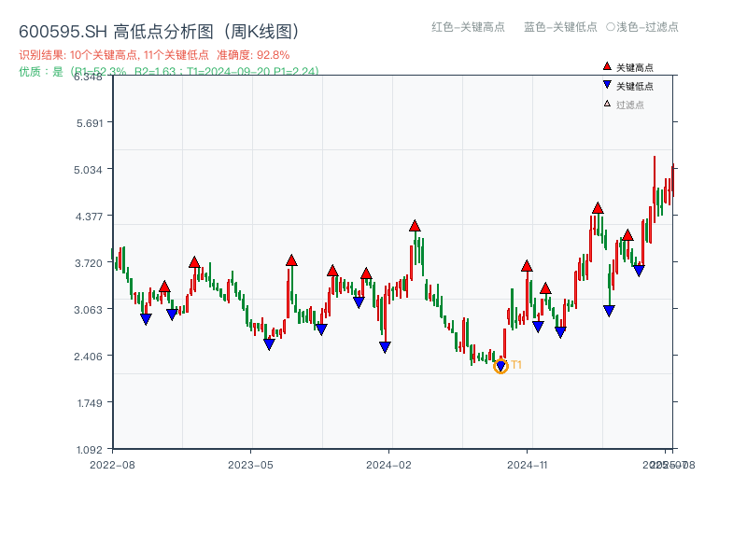747x560 pixels.
Task: Toggle the greyed 过滤点 legend entry
Action: pyautogui.click(x=624, y=105)
